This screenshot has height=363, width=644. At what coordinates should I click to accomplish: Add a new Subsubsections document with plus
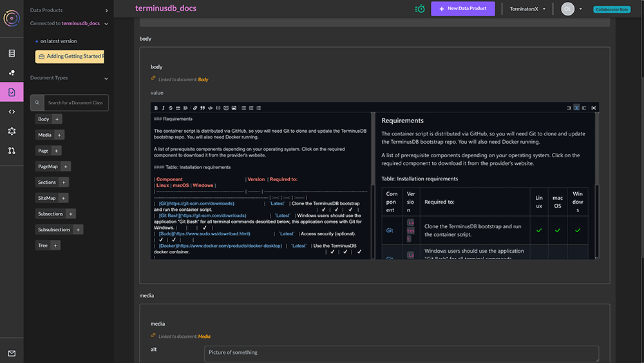[x=78, y=230]
